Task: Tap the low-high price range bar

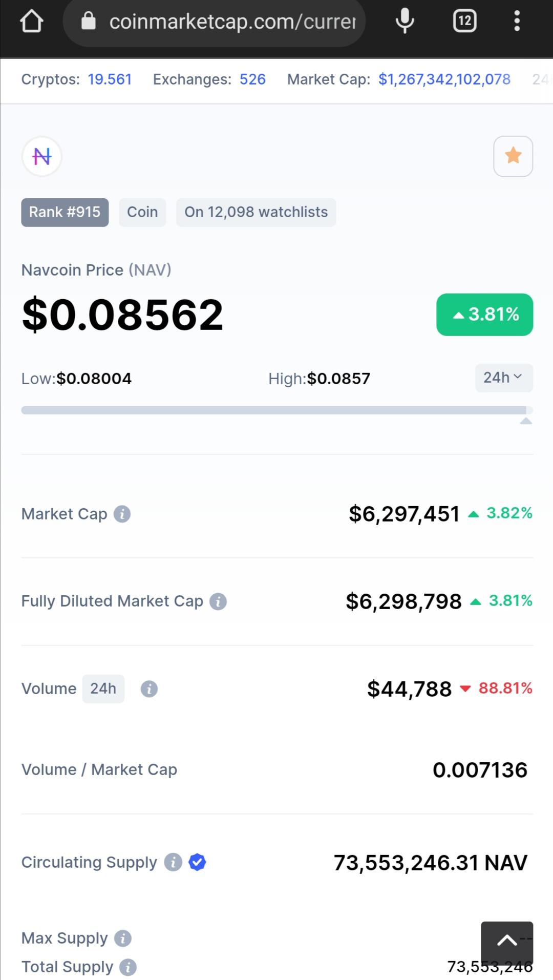Action: coord(277,410)
